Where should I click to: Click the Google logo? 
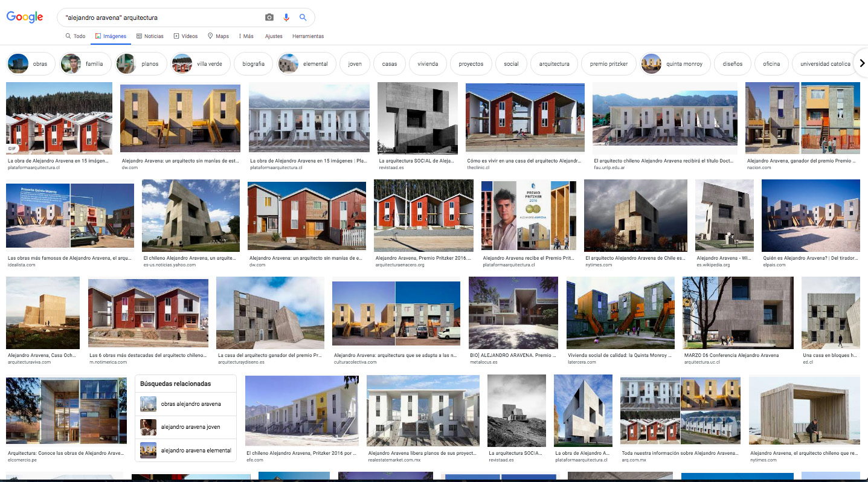click(25, 18)
